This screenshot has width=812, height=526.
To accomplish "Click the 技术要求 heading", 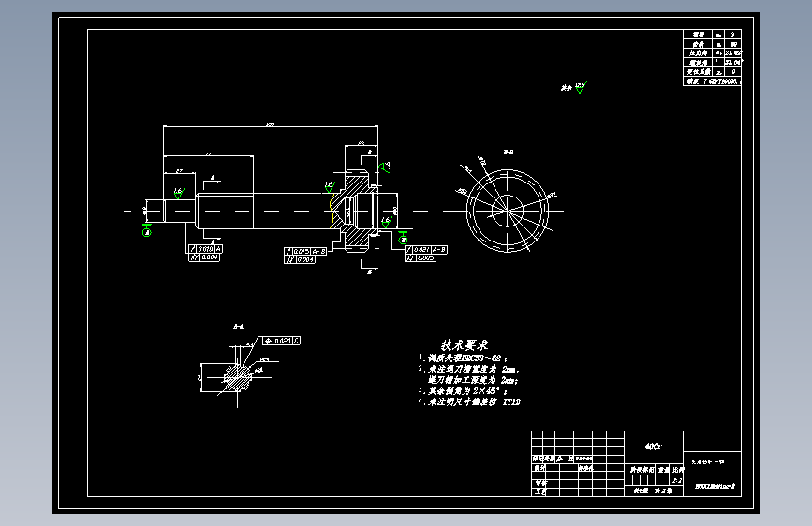I will pyautogui.click(x=464, y=344).
